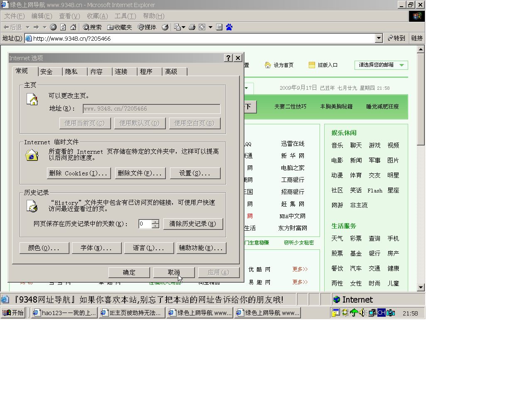Click the history days number field
This screenshot has width=532, height=399.
(145, 224)
